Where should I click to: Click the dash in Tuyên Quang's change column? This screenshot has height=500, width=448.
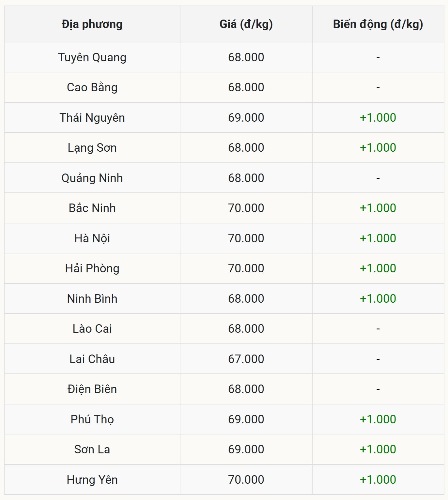(378, 57)
